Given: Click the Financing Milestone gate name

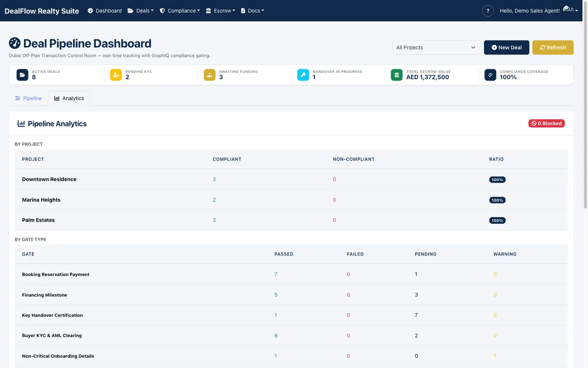Looking at the screenshot, I should [45, 295].
